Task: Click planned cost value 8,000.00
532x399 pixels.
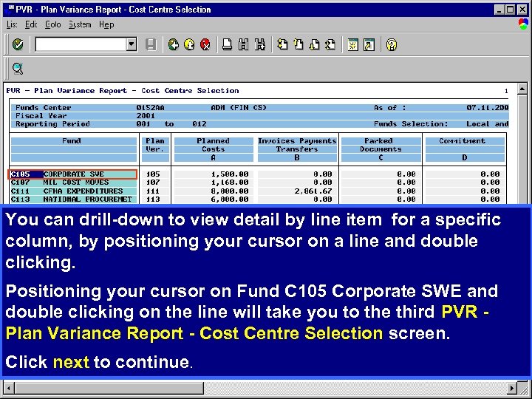Action: pos(229,191)
